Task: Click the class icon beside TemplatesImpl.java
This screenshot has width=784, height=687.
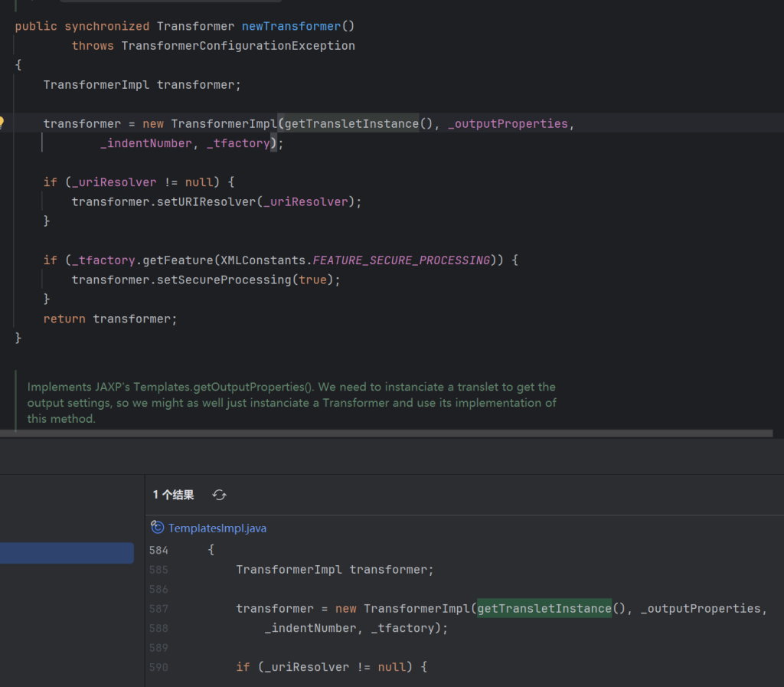Action: [158, 528]
